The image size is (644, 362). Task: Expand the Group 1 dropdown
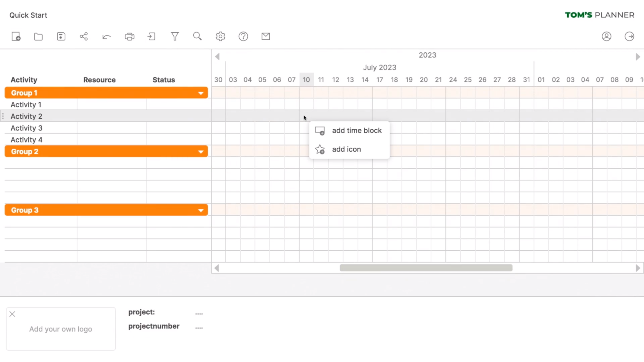[201, 93]
